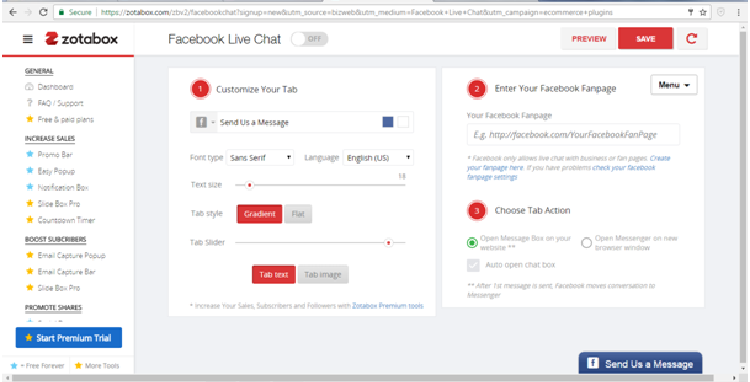Open the blue tab color swatch
Viewport: 750px width, 382px height.
[388, 122]
